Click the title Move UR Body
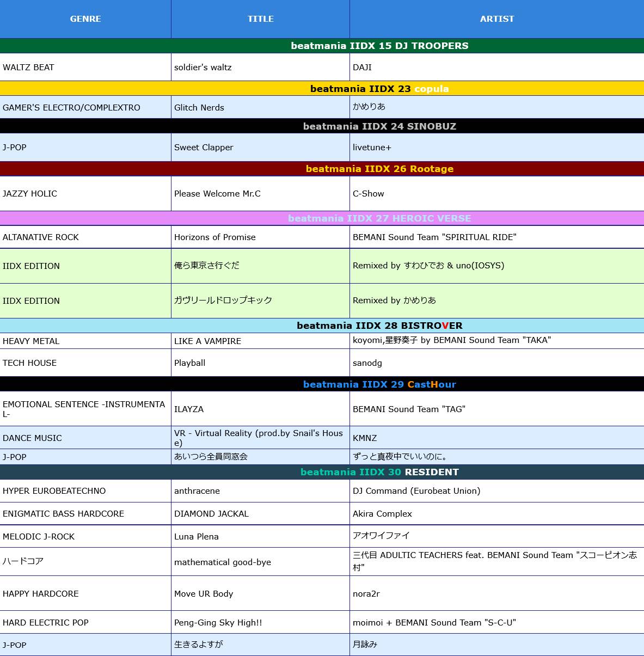This screenshot has width=644, height=656. (204, 594)
